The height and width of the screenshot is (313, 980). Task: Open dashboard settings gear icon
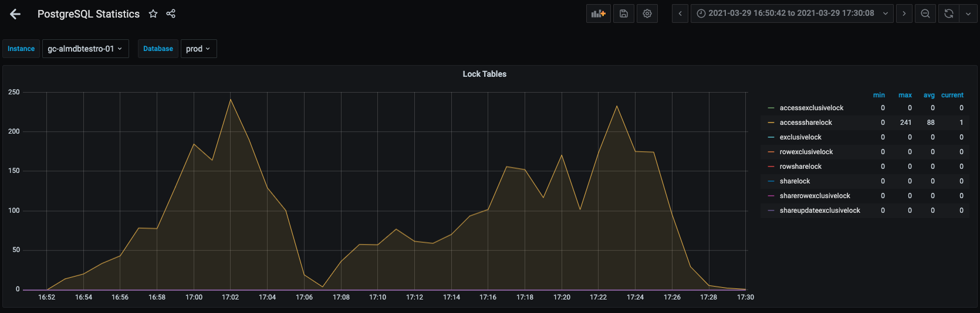(647, 13)
